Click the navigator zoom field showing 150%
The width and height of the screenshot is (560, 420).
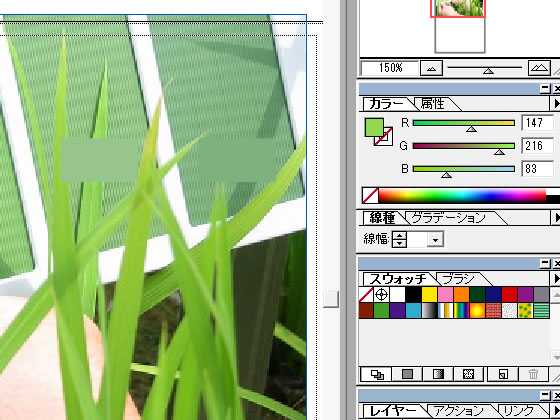[x=389, y=68]
